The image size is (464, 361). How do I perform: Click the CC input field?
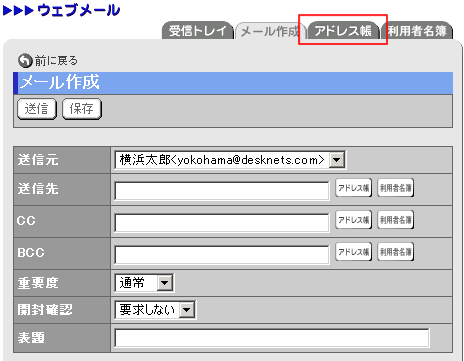tap(222, 223)
